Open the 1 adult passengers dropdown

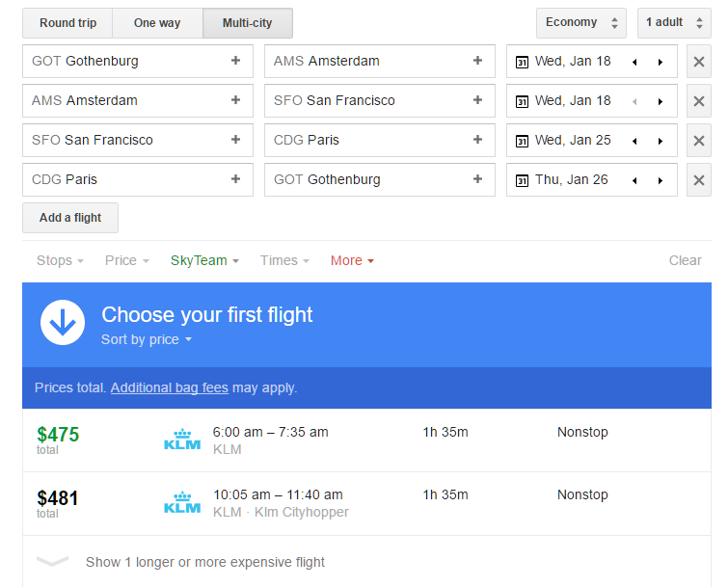click(x=673, y=23)
